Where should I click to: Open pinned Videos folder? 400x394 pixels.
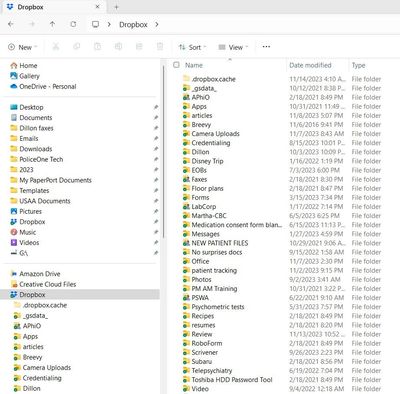(x=25, y=243)
